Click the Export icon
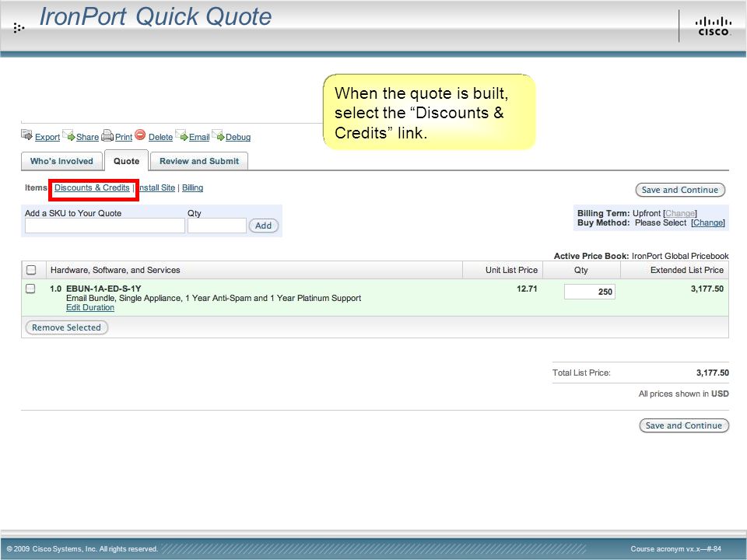Screen dimensions: 747x560 tap(26, 135)
